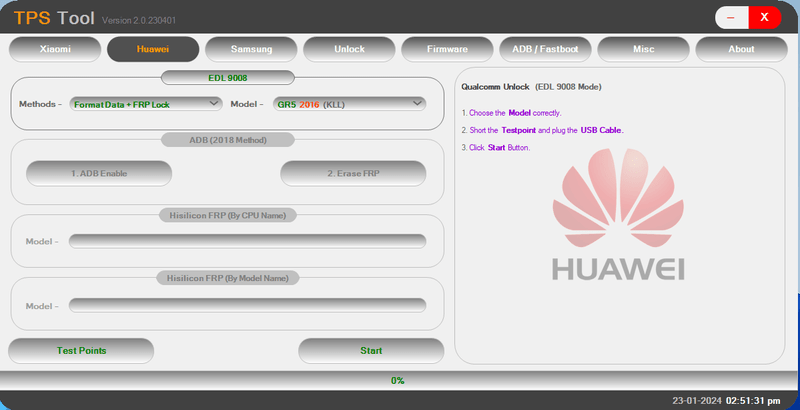Screen dimensions: 800x410
Task: Expand the Methods dropdown
Action: tap(146, 104)
